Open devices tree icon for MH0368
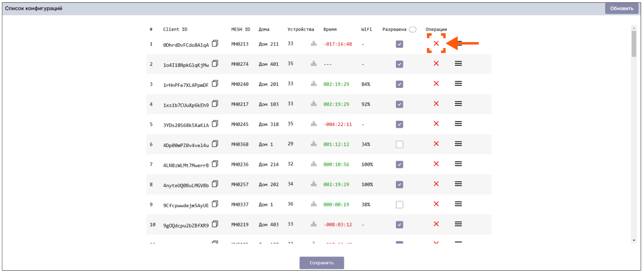This screenshot has height=273, width=644. (x=313, y=144)
